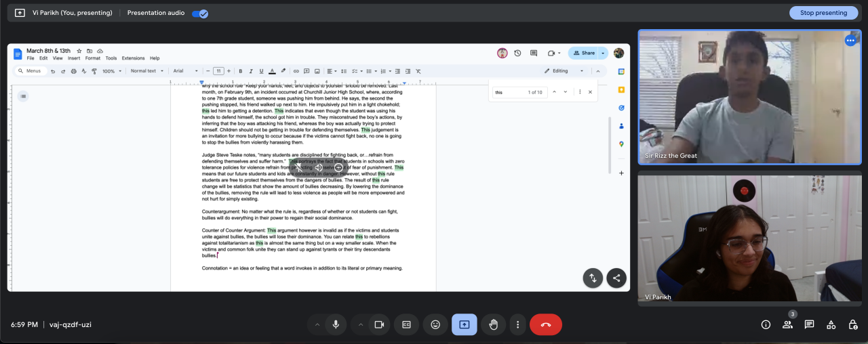Click the Share button in Docs
The height and width of the screenshot is (344, 868).
coord(583,53)
